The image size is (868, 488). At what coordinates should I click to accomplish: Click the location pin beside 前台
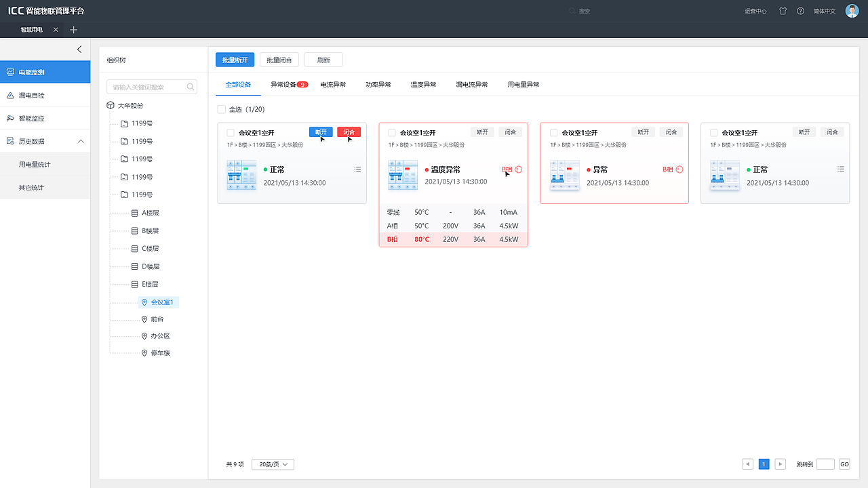[x=144, y=319]
